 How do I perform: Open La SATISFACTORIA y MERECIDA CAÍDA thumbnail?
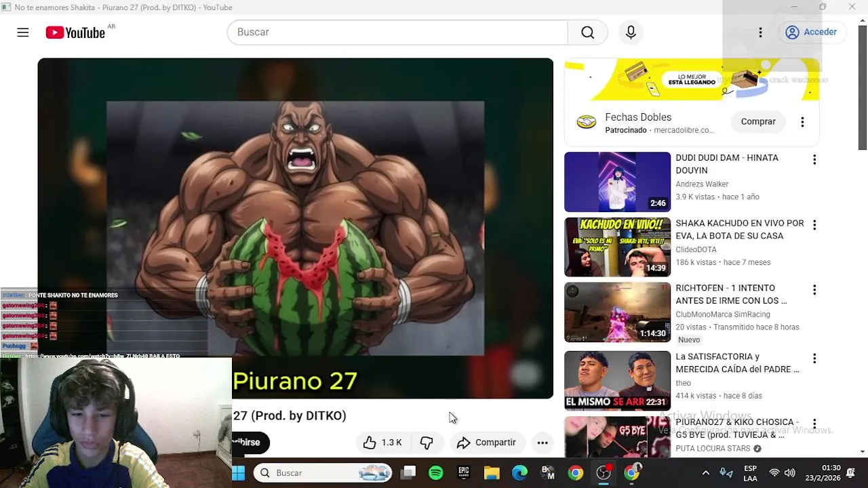(x=617, y=381)
